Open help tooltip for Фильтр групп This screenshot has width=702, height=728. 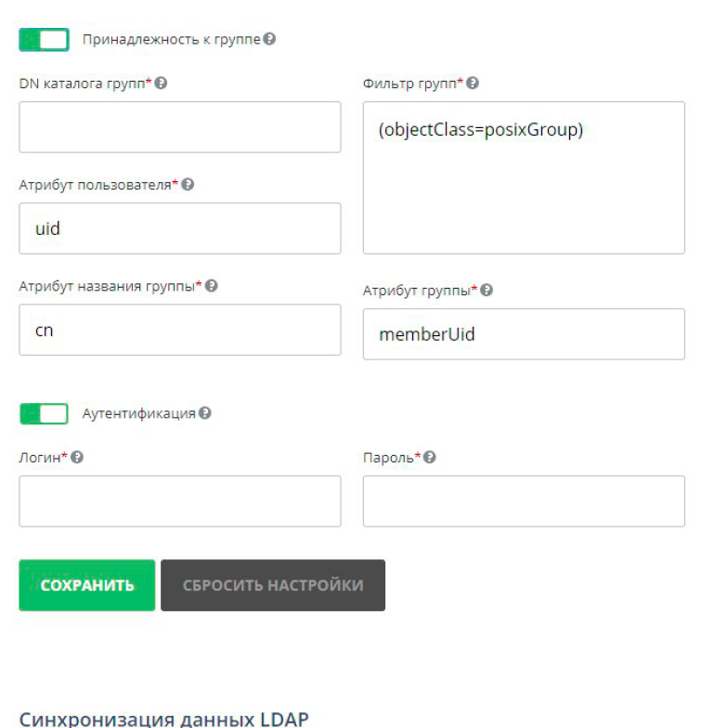click(473, 84)
